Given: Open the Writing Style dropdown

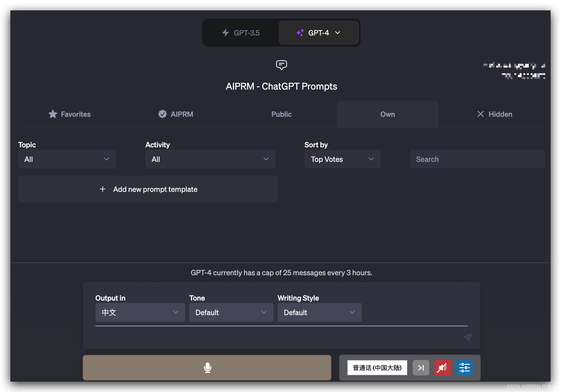Looking at the screenshot, I should coord(320,312).
